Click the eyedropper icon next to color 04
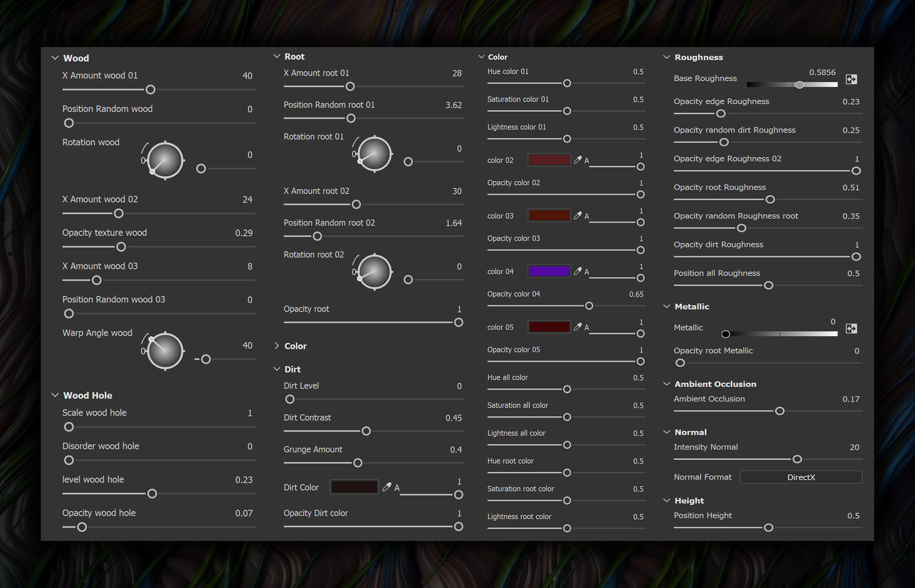 coord(577,271)
